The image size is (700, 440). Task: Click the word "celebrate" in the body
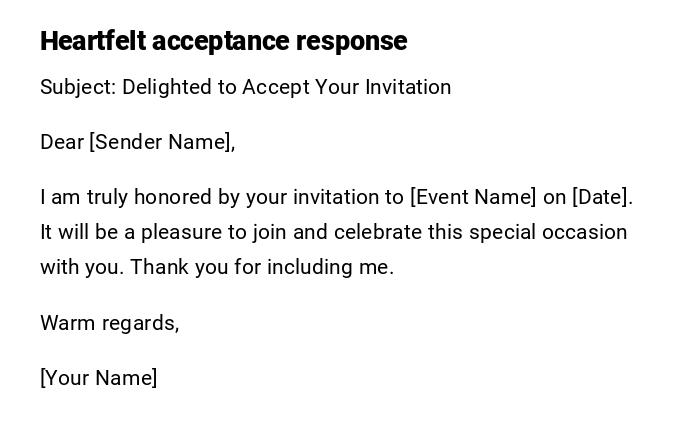click(x=378, y=232)
